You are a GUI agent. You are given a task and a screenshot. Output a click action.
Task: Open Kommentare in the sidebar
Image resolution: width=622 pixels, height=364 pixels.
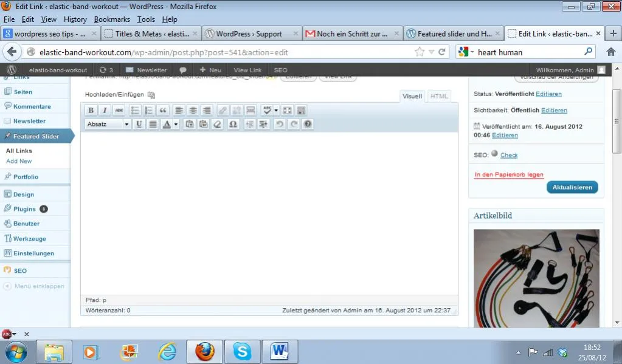32,106
